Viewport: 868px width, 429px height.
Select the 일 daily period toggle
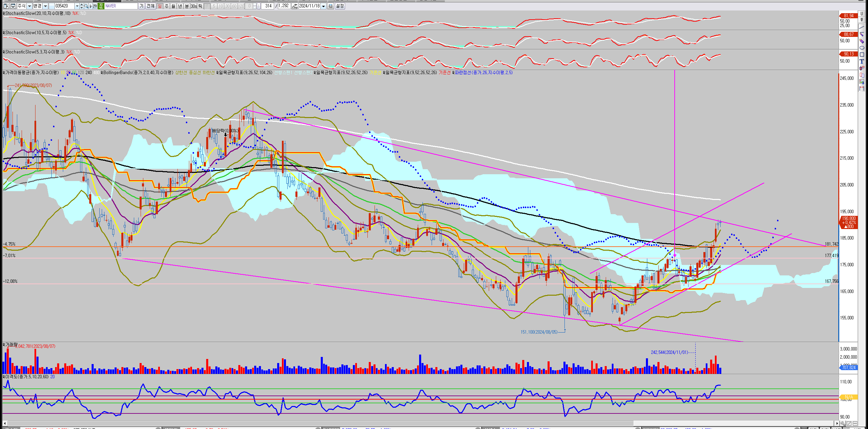tap(160, 6)
